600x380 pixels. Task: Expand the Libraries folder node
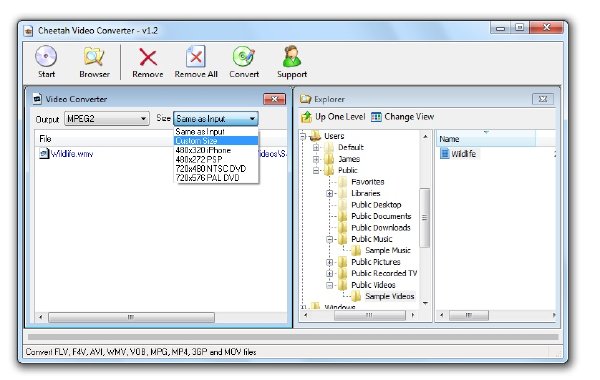[x=329, y=194]
